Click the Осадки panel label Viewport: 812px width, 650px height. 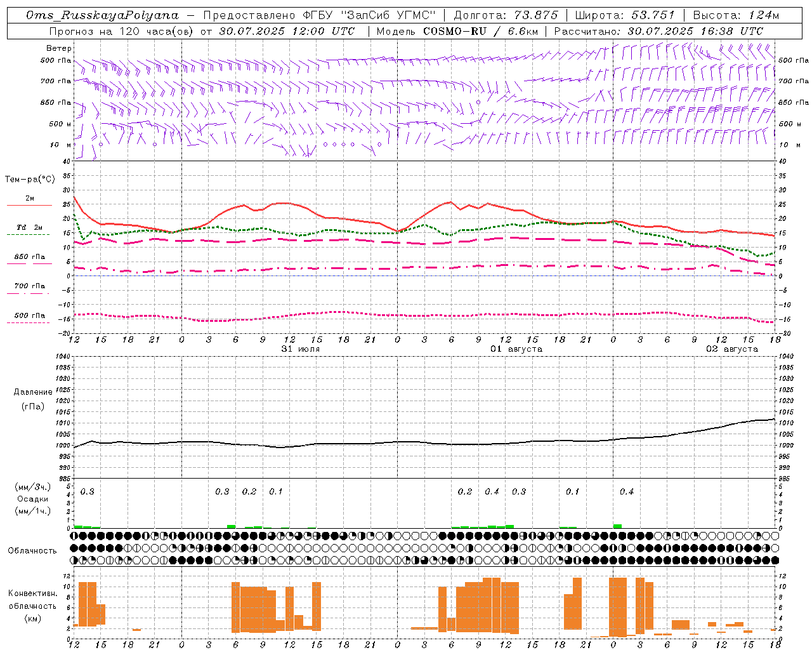click(33, 499)
